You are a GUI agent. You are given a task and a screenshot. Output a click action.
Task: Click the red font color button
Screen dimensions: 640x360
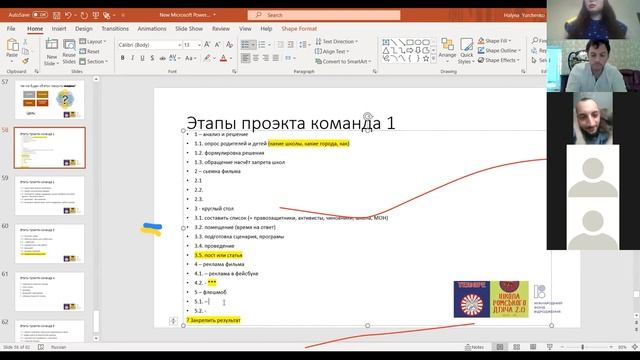[x=223, y=58]
